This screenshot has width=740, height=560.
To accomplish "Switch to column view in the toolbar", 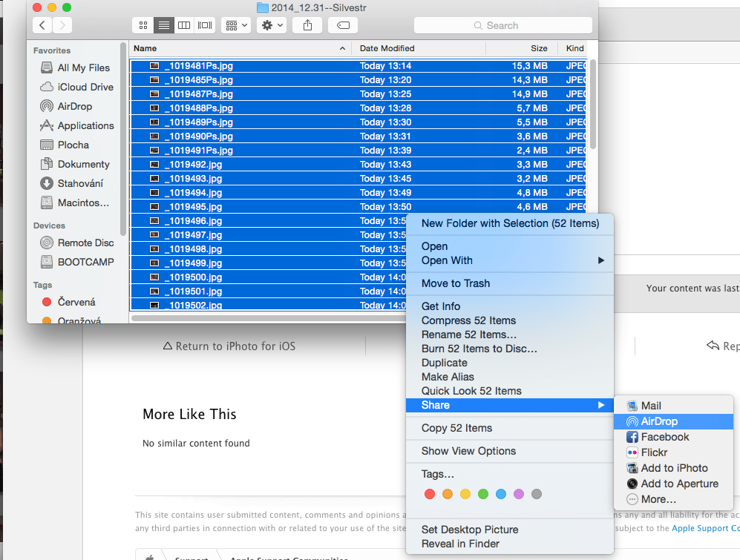I will point(183,25).
